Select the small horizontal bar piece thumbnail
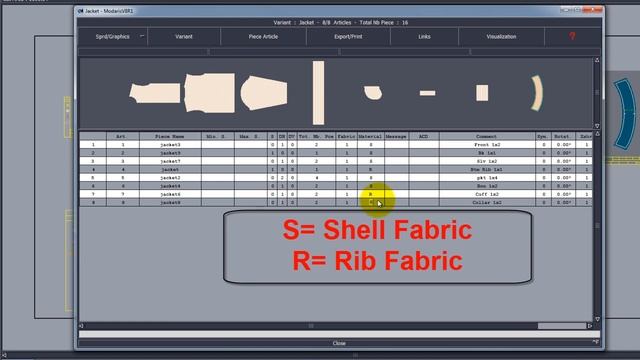This screenshot has width=640, height=360. point(427,93)
